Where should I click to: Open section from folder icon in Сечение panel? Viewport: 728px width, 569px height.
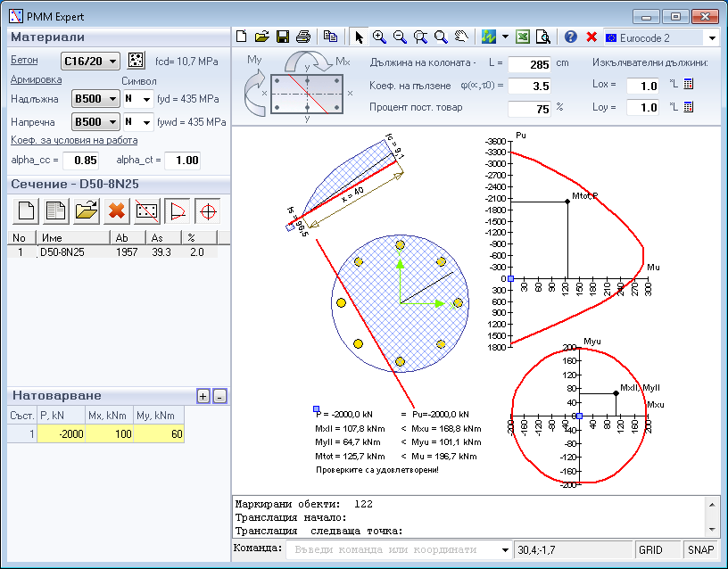point(86,211)
